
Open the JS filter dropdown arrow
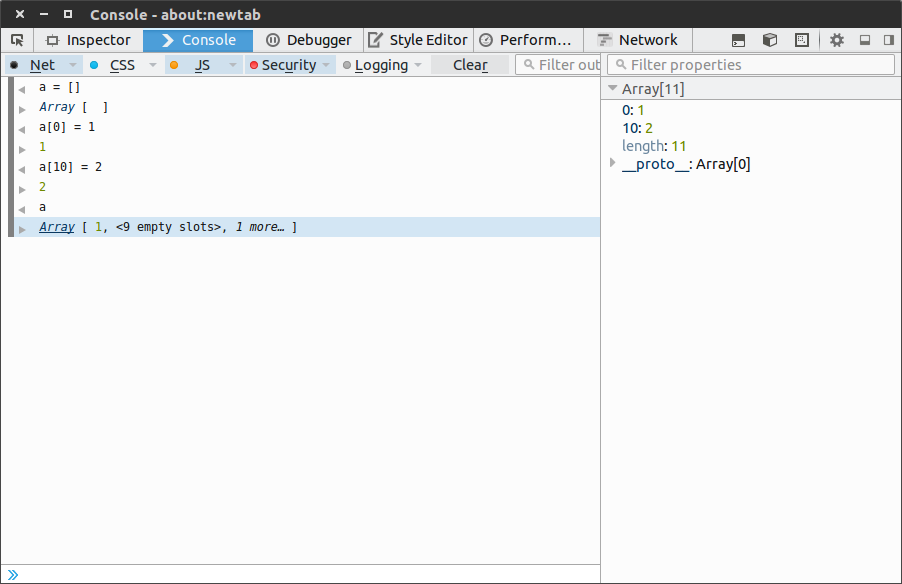pyautogui.click(x=232, y=65)
